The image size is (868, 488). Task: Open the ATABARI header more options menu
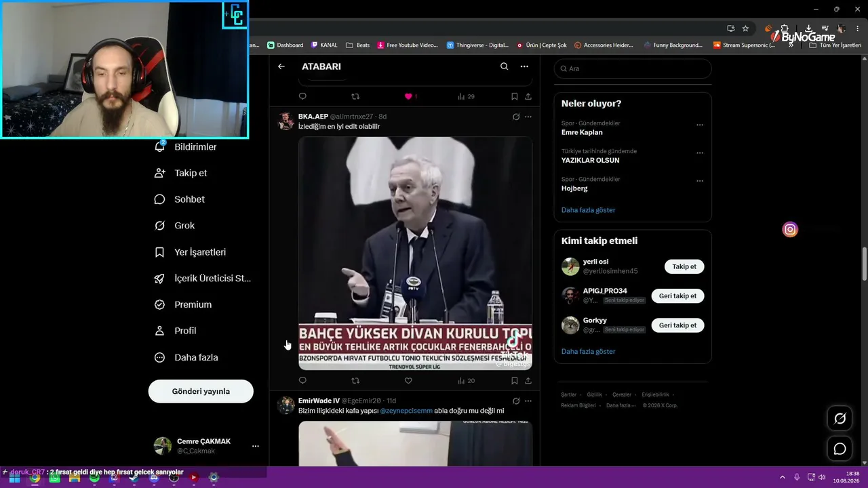[524, 66]
